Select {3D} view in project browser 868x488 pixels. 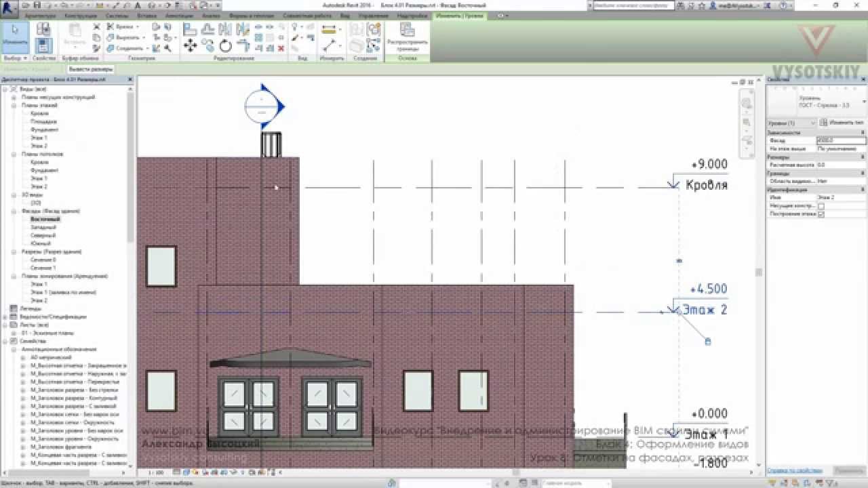click(36, 203)
